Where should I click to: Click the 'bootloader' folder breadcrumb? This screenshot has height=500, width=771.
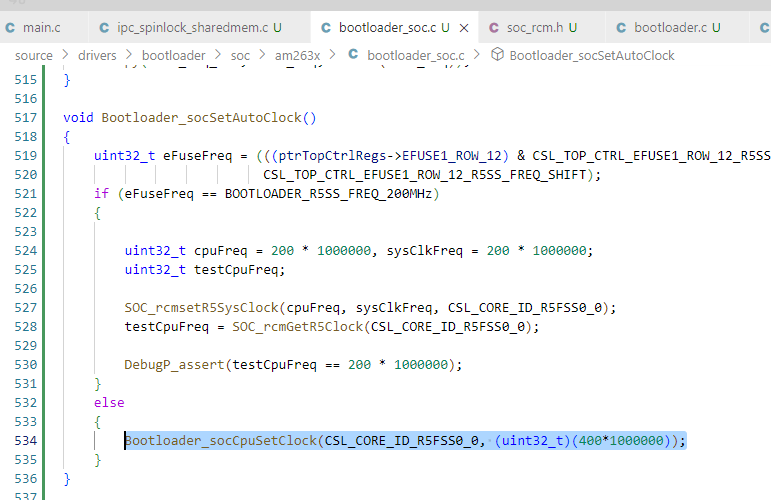coord(174,56)
